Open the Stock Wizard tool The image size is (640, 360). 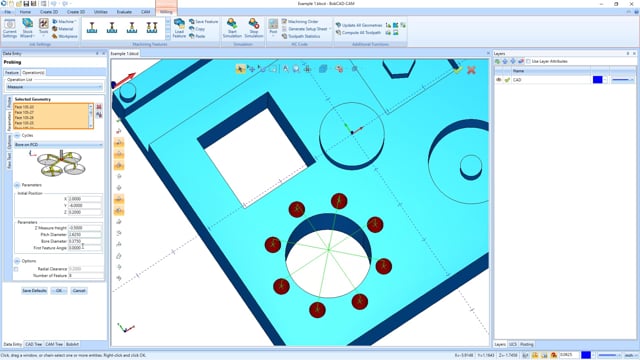pos(27,28)
